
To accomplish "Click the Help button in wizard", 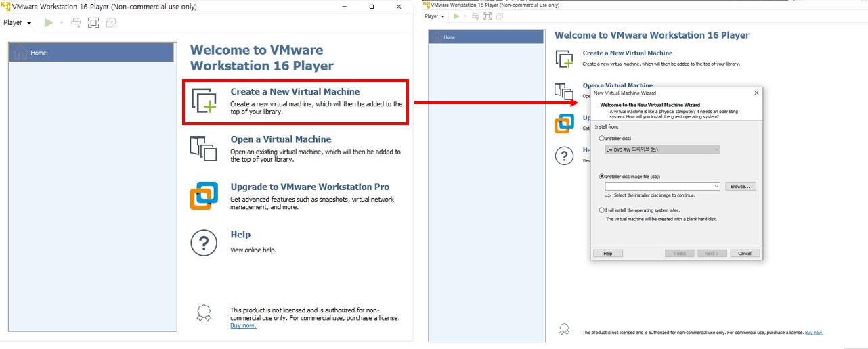I will pos(607,253).
